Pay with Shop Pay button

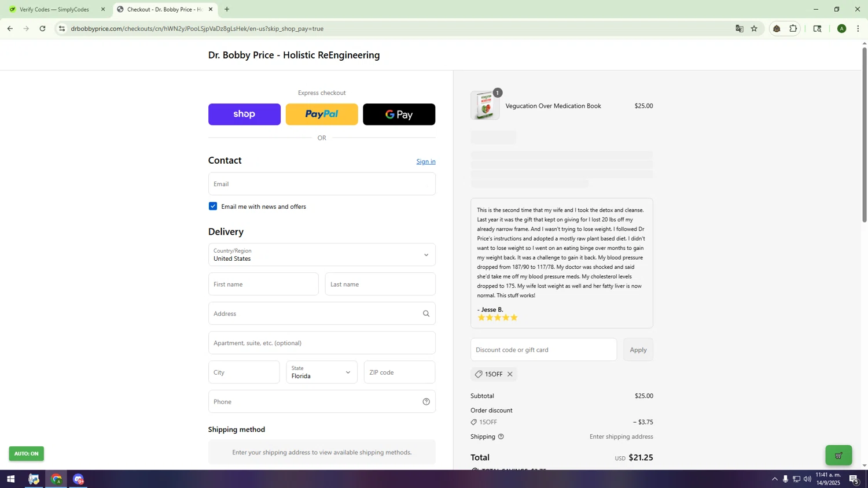point(244,114)
